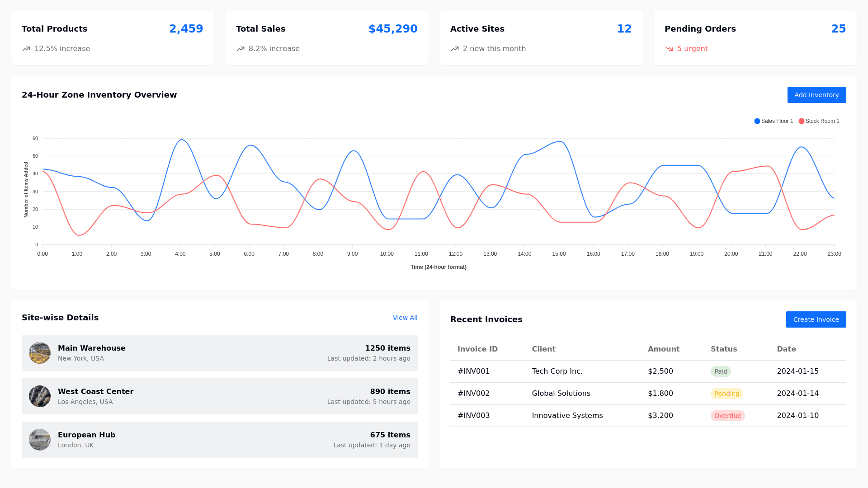This screenshot has height=488, width=868.
Task: Click the trending-up icon under Total Products
Action: point(26,49)
